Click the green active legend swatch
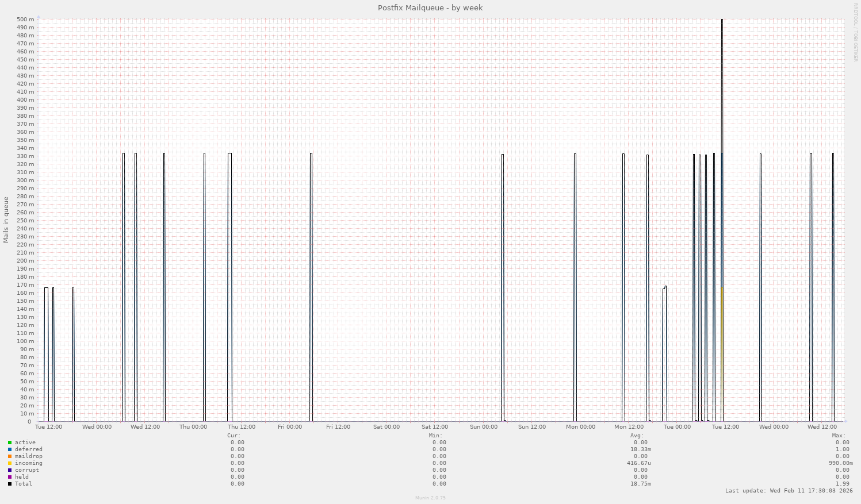Screen dimensions: 861x504 [10, 442]
